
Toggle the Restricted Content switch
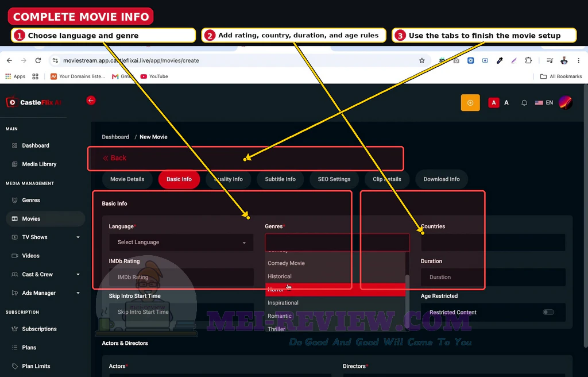[548, 312]
